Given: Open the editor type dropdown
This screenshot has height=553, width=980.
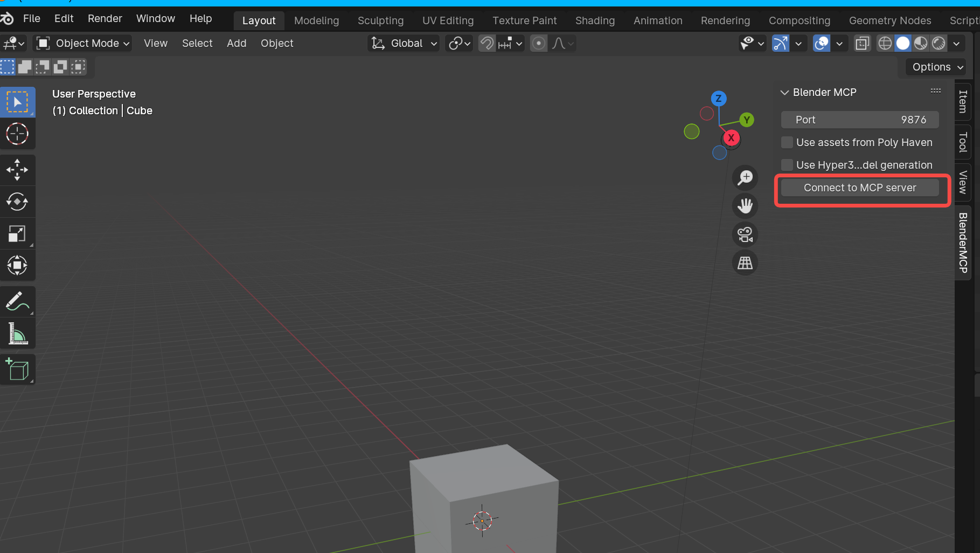Looking at the screenshot, I should coord(13,43).
